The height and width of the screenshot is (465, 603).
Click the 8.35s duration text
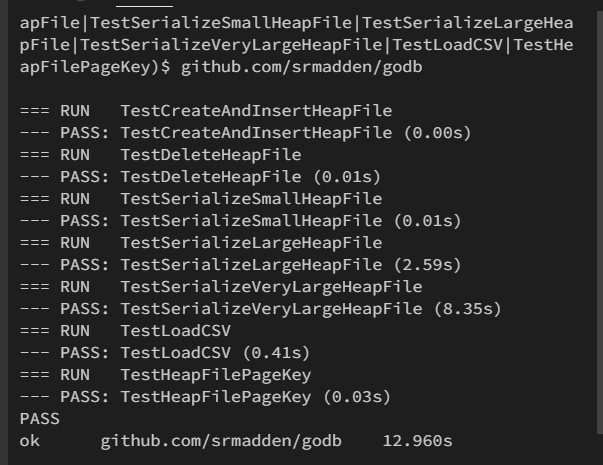click(x=468, y=309)
